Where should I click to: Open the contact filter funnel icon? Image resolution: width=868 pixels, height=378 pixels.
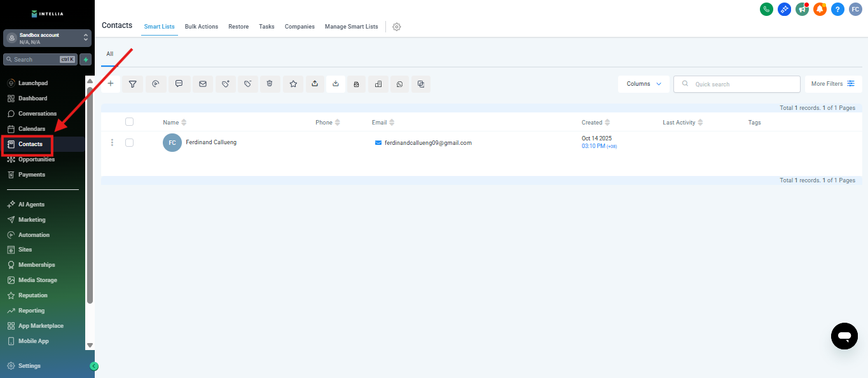(133, 84)
